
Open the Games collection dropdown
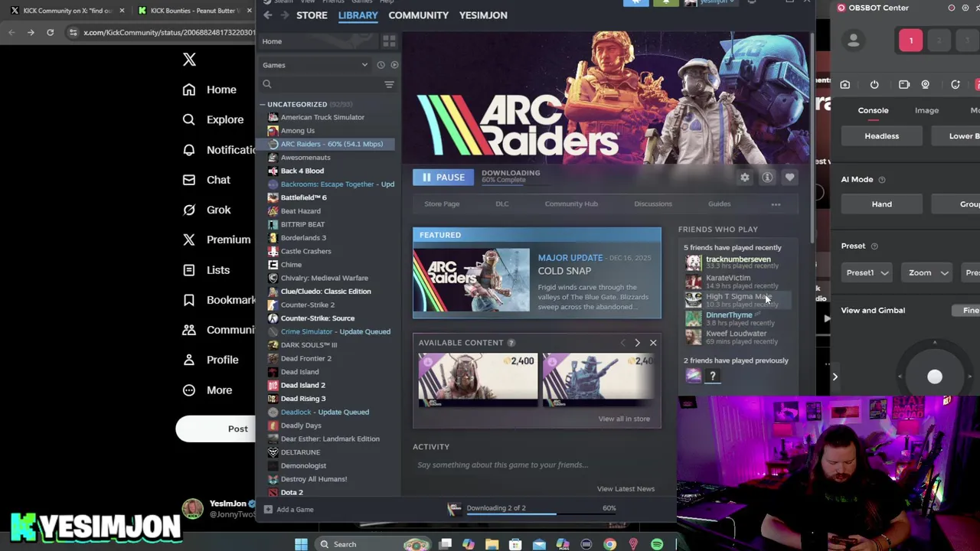(x=315, y=65)
